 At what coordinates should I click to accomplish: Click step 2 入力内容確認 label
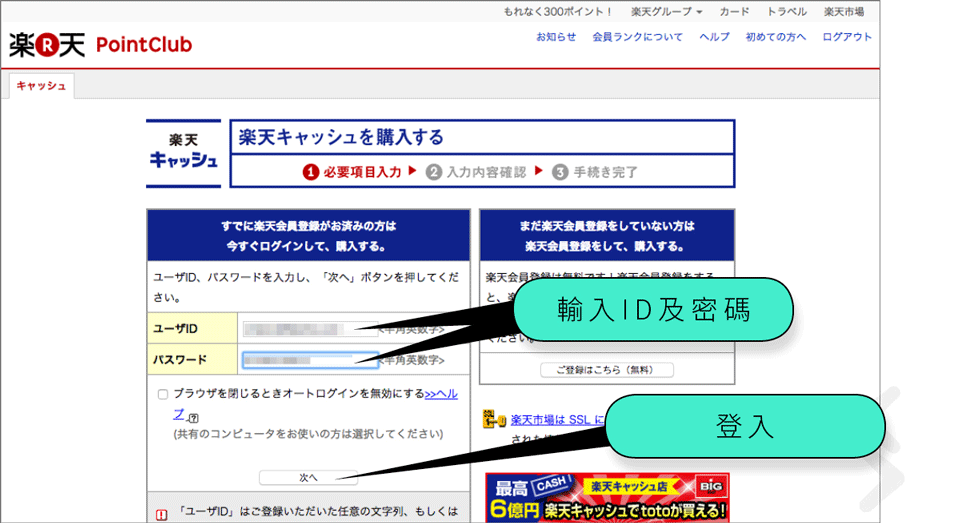coord(477,172)
